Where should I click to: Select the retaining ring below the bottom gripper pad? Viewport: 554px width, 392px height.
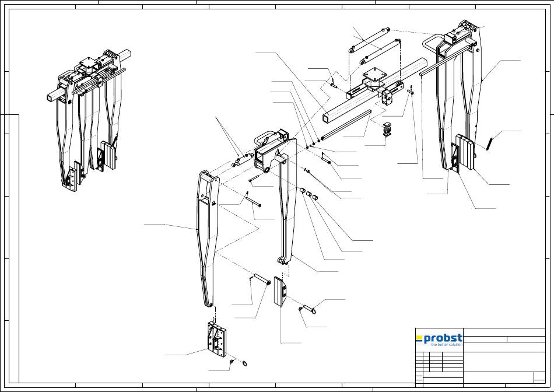coord(246,363)
